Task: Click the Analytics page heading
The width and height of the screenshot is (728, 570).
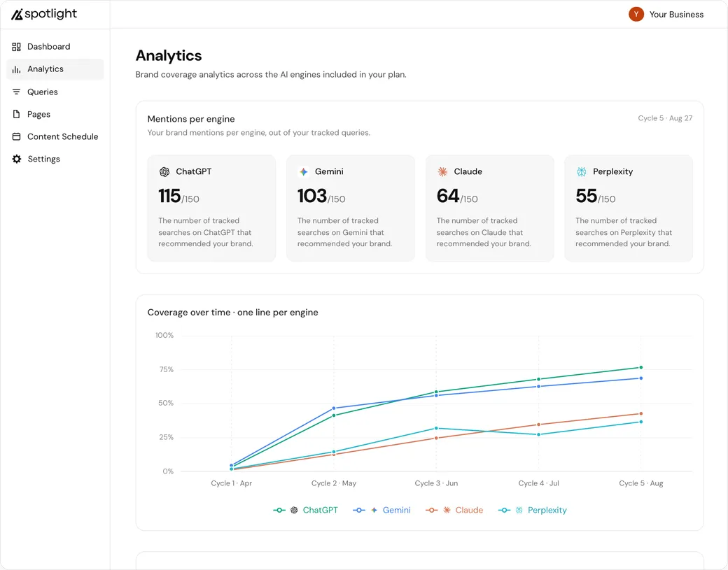Action: pos(169,56)
